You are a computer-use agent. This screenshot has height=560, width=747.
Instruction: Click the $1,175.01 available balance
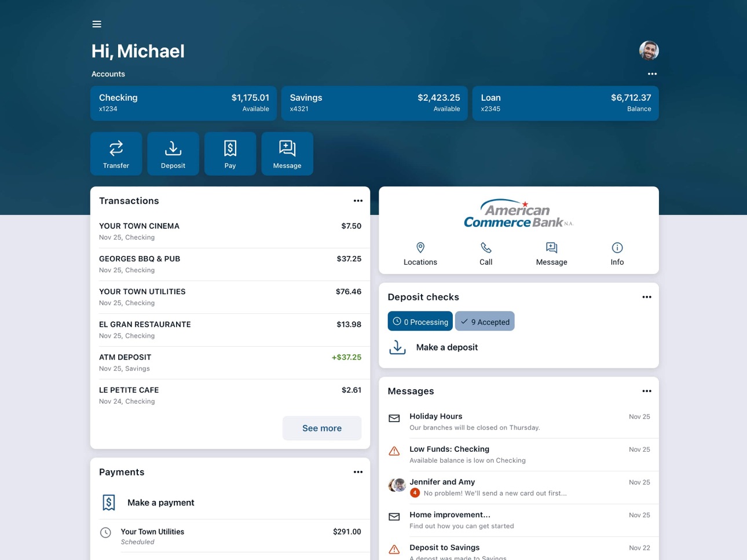coord(250,98)
